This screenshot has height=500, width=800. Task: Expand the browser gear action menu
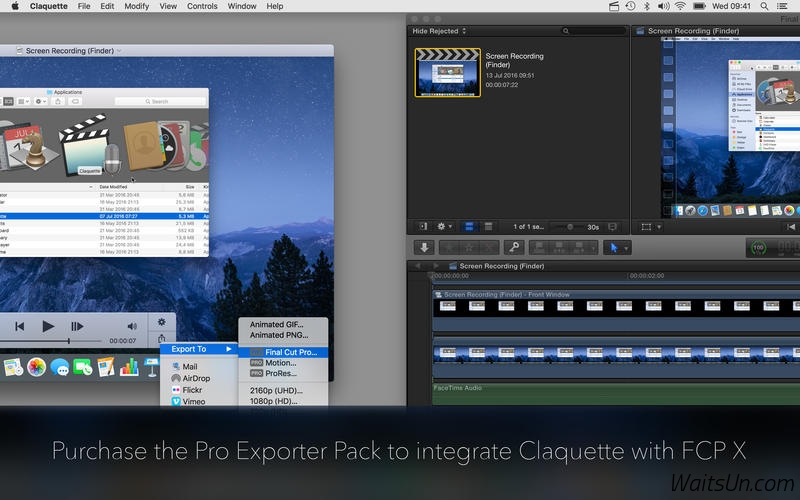pyautogui.click(x=445, y=227)
